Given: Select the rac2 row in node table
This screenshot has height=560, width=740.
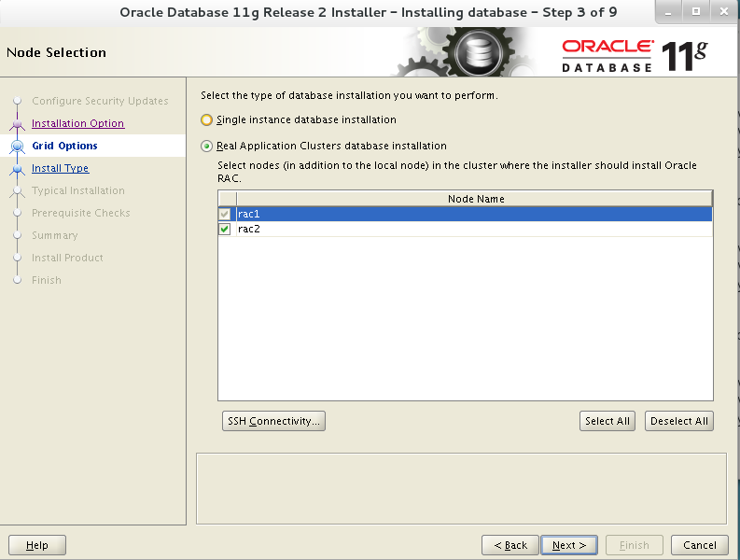Looking at the screenshot, I should point(465,229).
